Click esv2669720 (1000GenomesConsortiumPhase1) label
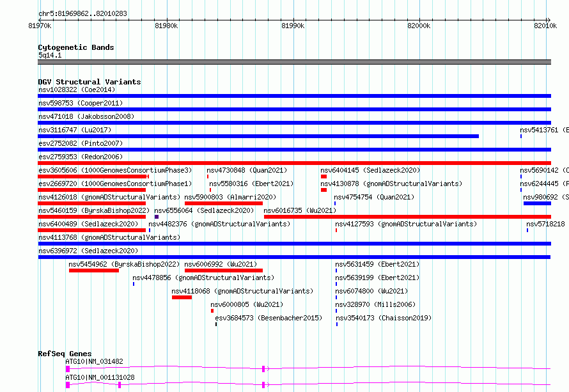 tap(115, 184)
